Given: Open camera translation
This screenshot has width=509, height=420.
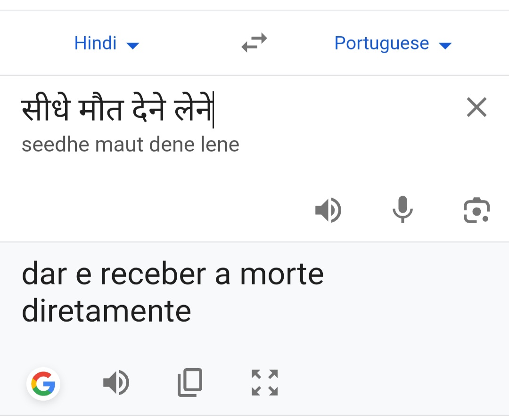Looking at the screenshot, I should click(476, 210).
